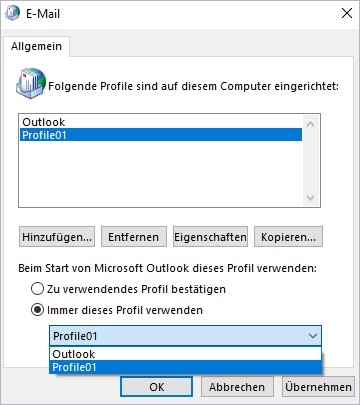Choose Profile01 in the open dropdown list
Viewport: 360px width, 405px height.
[185, 367]
